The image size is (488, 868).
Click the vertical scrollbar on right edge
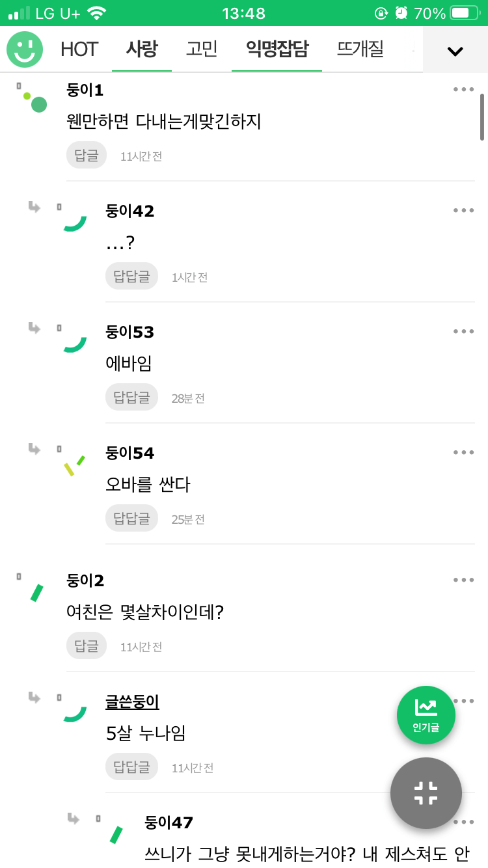point(482,117)
